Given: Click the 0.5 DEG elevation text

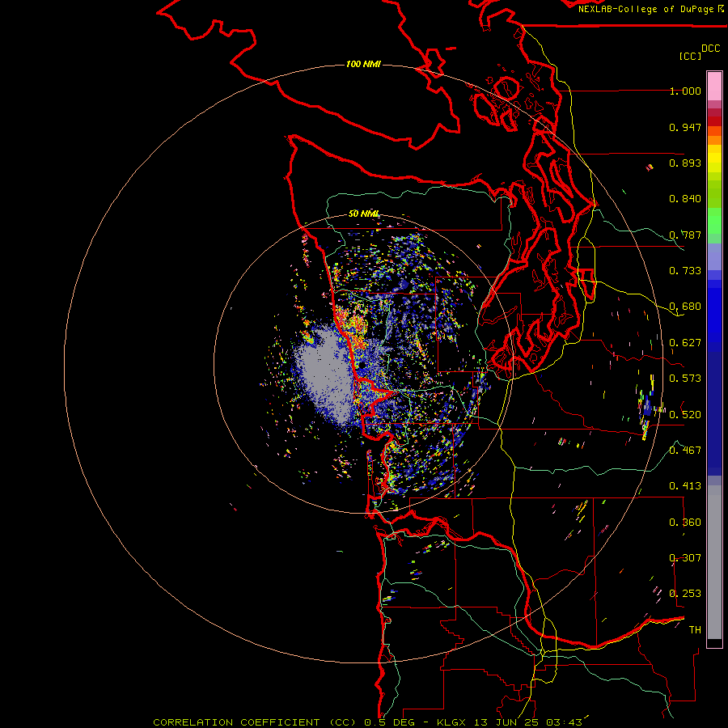Looking at the screenshot, I should coord(391,722).
